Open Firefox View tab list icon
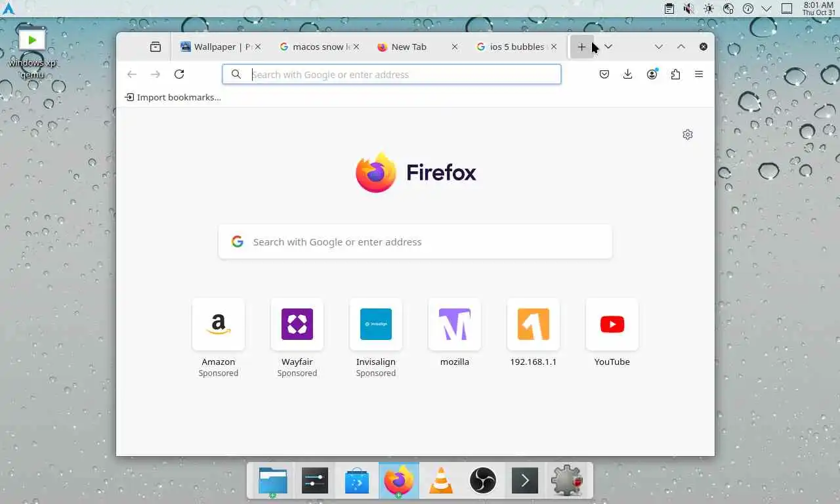 coord(156,47)
